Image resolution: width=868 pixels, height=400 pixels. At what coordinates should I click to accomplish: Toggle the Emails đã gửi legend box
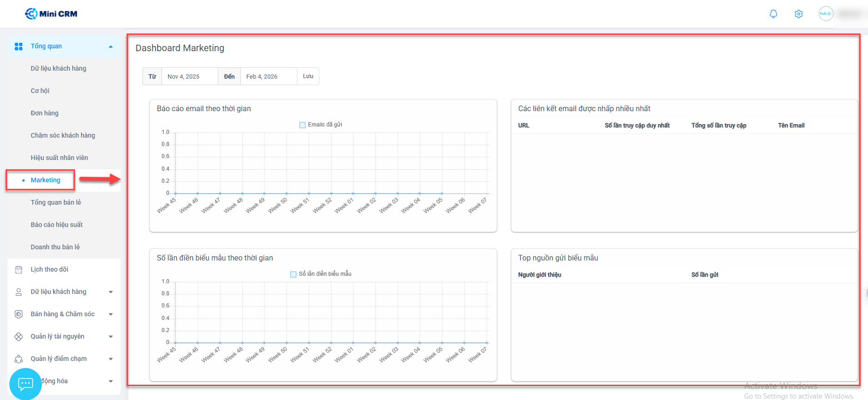(x=303, y=125)
